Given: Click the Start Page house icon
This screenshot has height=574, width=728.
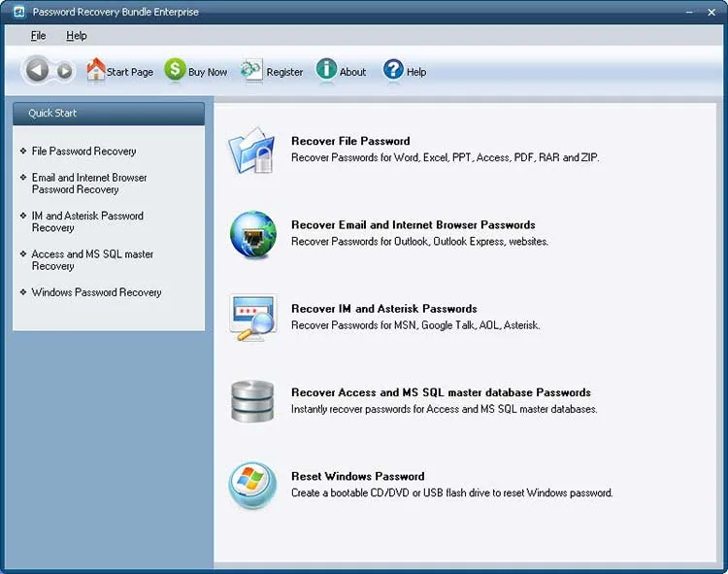Looking at the screenshot, I should click(x=96, y=69).
